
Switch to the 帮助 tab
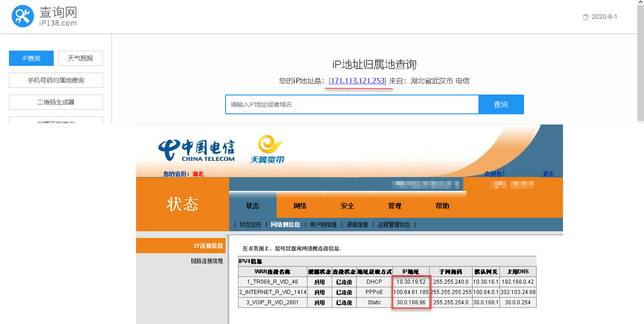pos(442,206)
